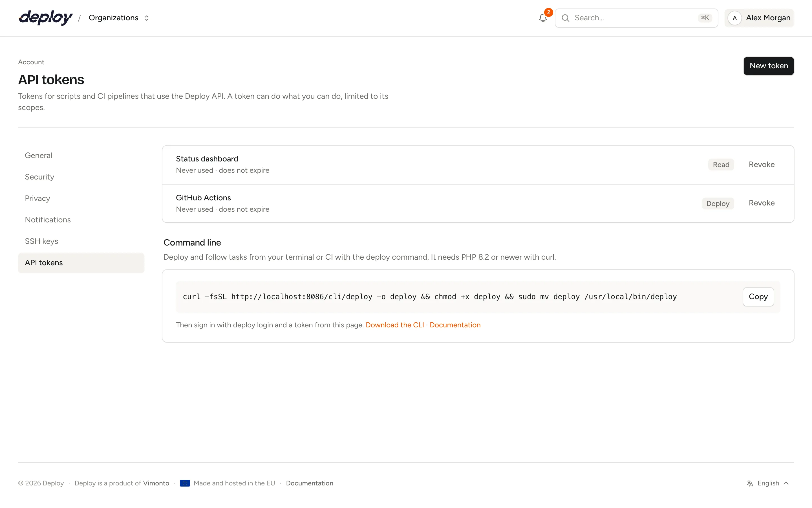The height and width of the screenshot is (508, 812).
Task: Open the footer Documentation link
Action: (x=309, y=483)
